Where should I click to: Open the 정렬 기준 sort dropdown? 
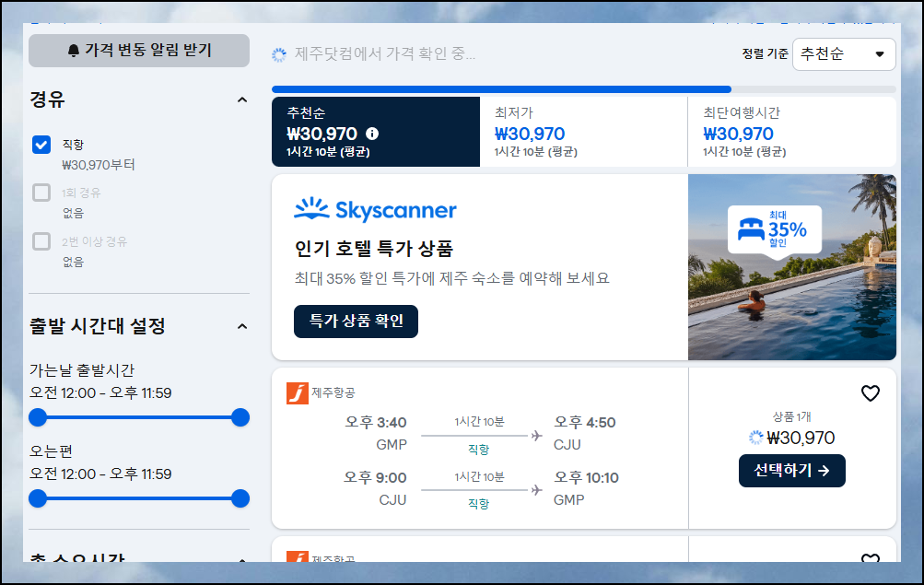[844, 54]
